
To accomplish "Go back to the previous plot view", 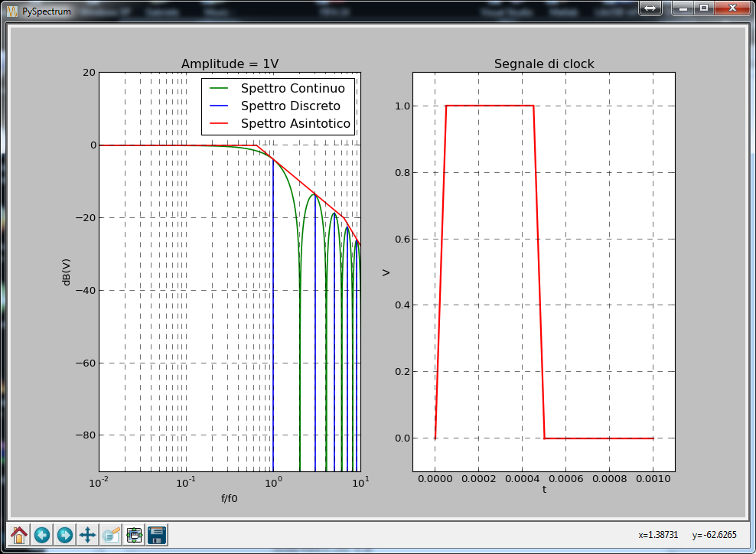I will pyautogui.click(x=41, y=536).
